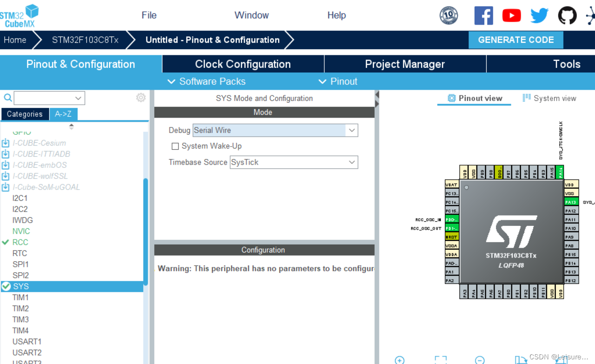Viewport: 595px width, 364px height.
Task: Switch to Clock Configuration tab
Action: click(243, 64)
